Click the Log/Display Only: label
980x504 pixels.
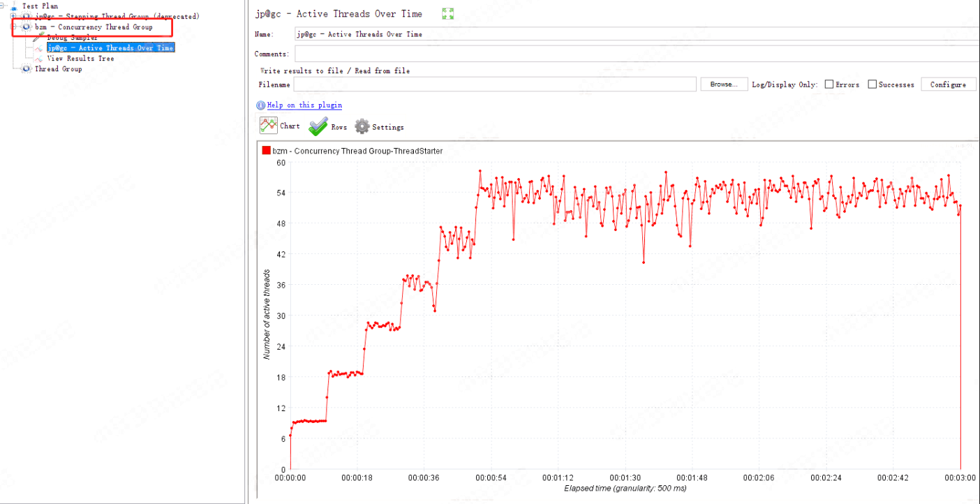(x=785, y=84)
